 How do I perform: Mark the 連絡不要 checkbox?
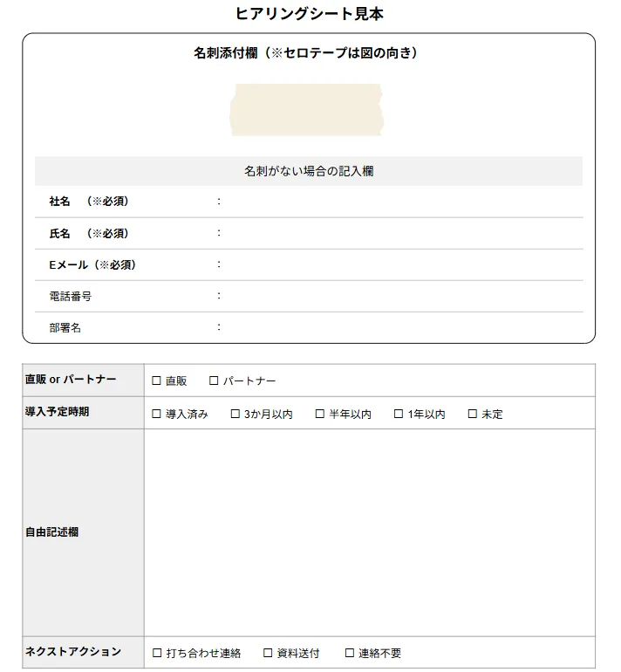350,653
